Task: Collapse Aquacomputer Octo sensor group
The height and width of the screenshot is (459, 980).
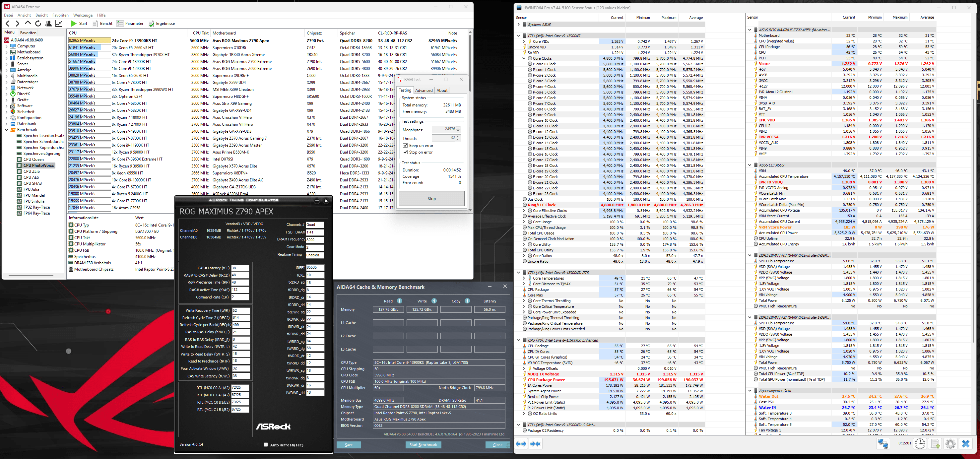Action: (750, 390)
